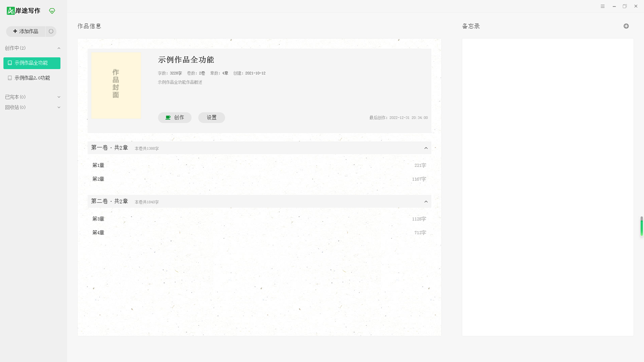Screen dimensions: 644x362
Task: Click the 创作 button
Action: [x=175, y=118]
